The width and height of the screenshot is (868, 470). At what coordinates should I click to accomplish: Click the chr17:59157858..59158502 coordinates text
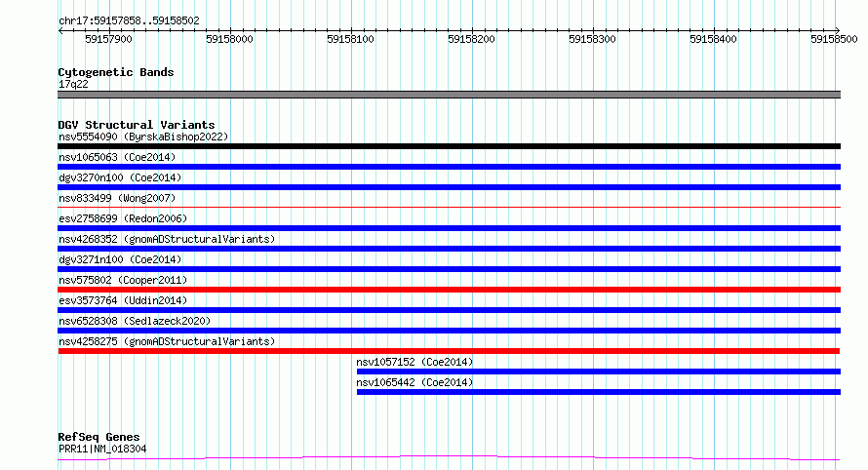click(129, 20)
